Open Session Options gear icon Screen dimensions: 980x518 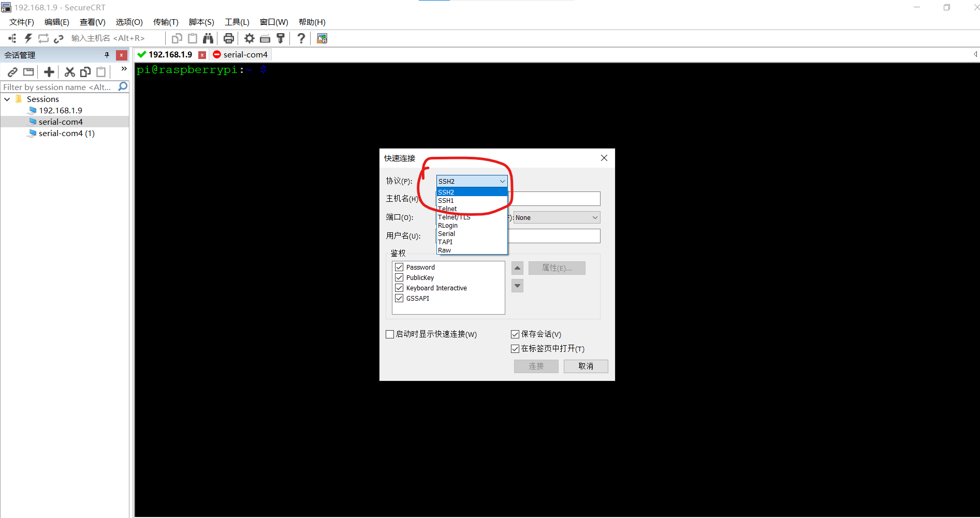click(250, 38)
